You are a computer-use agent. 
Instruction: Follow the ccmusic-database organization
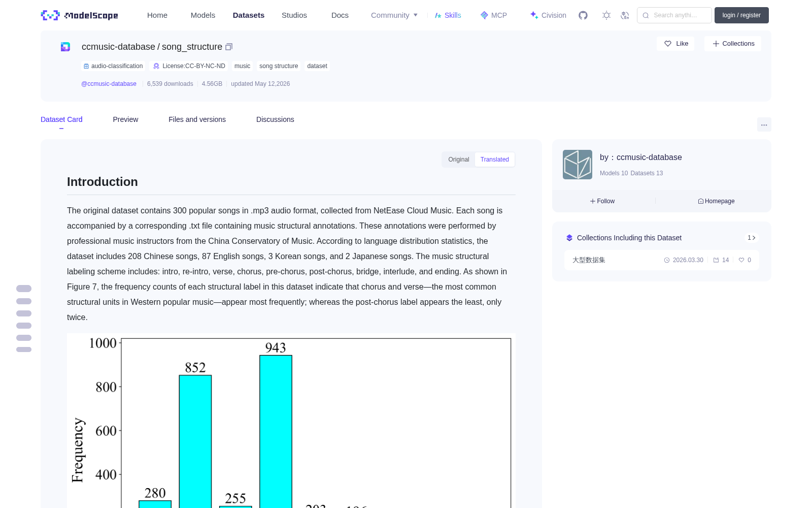coord(602,201)
